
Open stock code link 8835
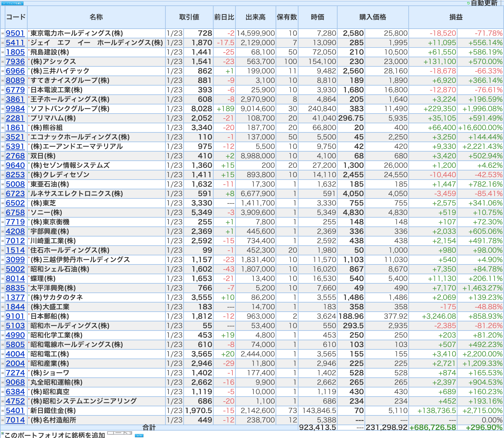(x=15, y=288)
